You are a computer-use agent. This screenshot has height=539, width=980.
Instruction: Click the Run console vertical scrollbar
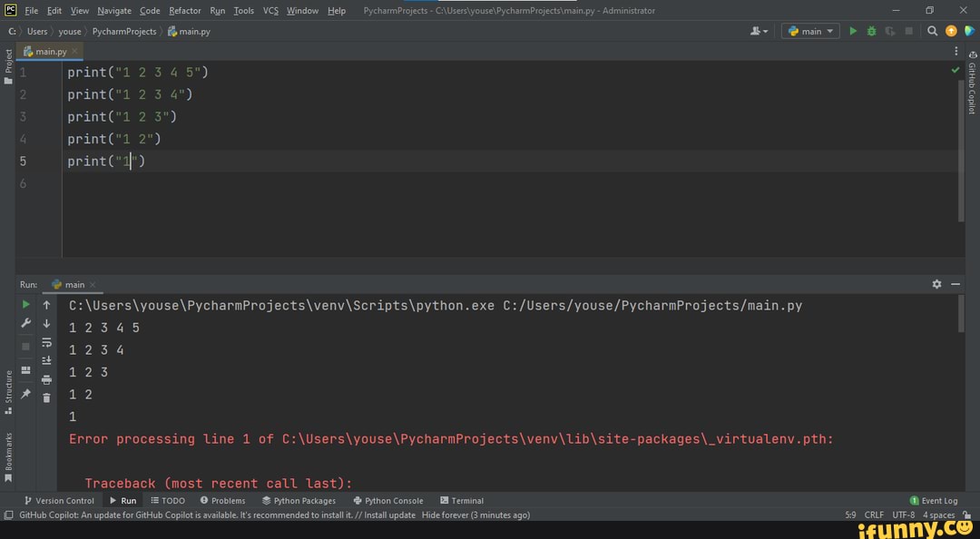[961, 314]
